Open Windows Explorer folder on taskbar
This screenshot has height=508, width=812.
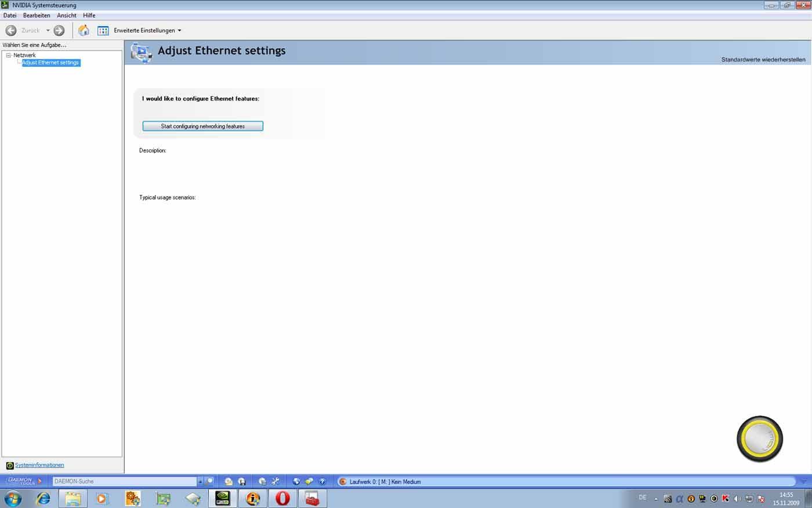tap(73, 498)
